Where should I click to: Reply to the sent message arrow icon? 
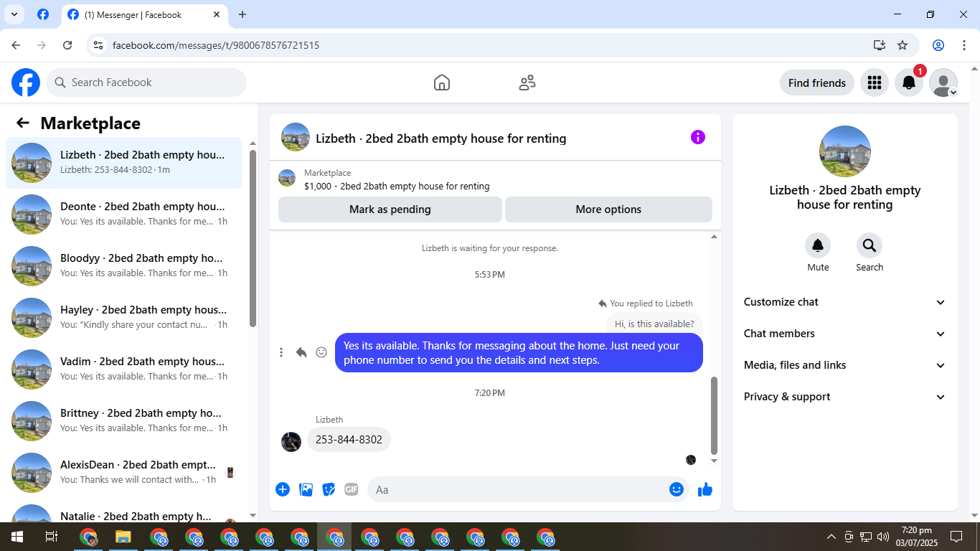click(301, 352)
